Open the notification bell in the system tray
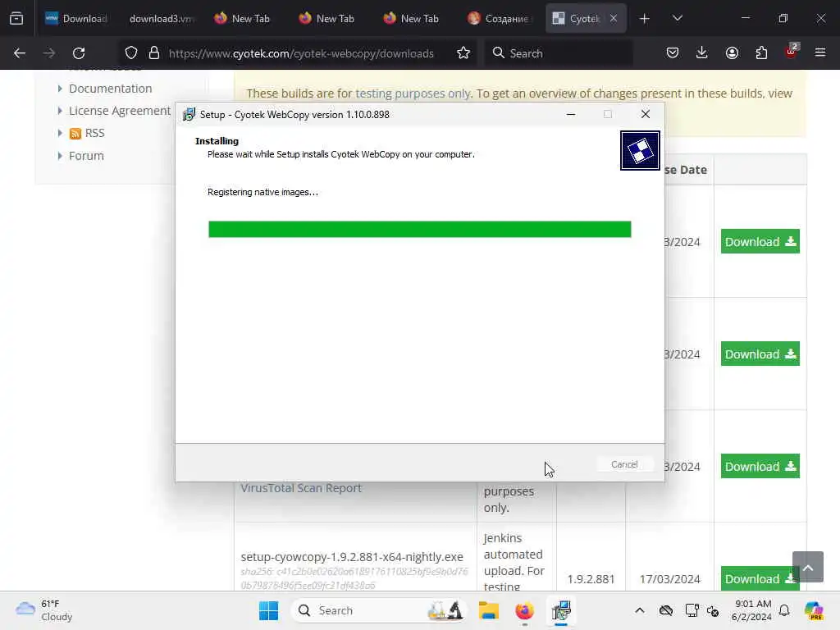840x630 pixels. (x=784, y=610)
